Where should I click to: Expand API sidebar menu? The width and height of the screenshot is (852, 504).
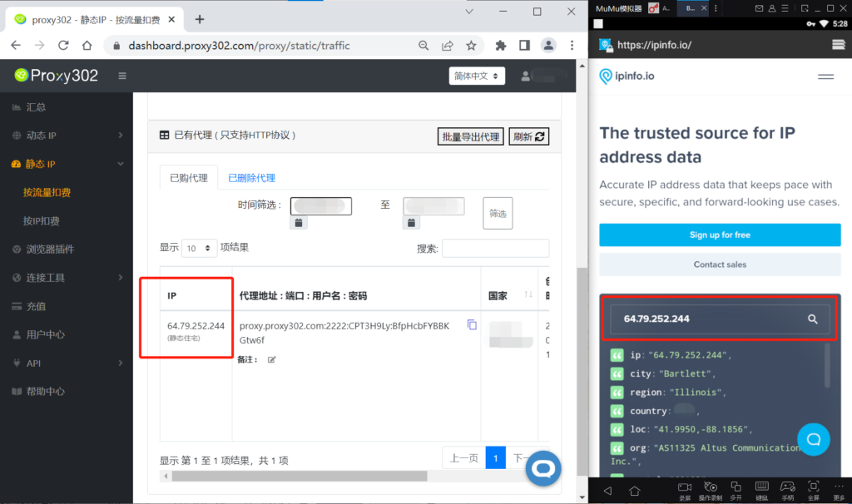point(67,363)
